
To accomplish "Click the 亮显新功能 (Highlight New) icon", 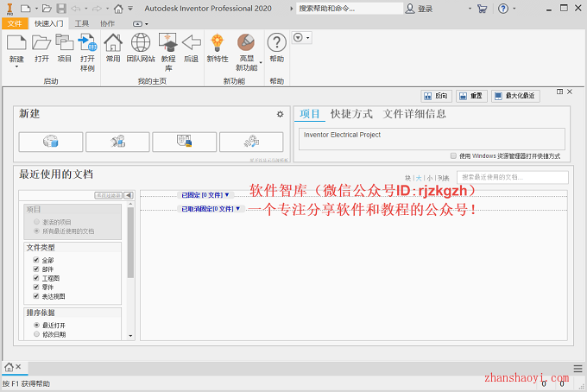I will 246,42.
